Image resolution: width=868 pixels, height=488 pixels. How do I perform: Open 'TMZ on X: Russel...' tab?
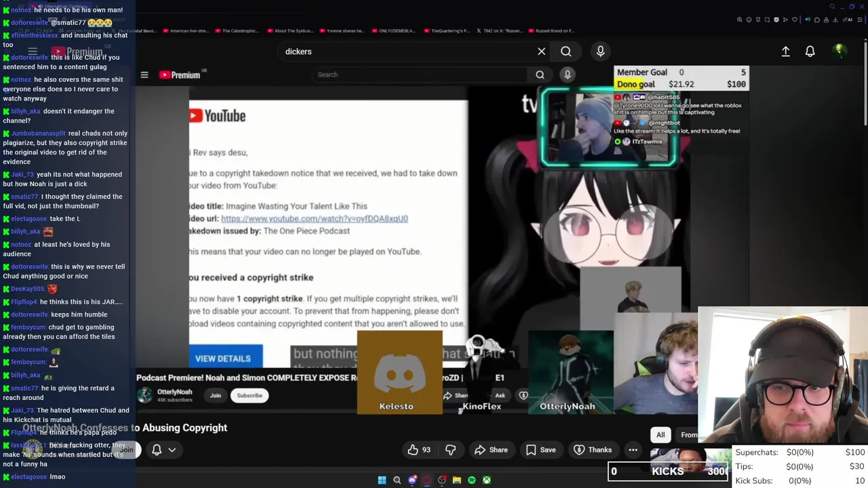point(499,30)
